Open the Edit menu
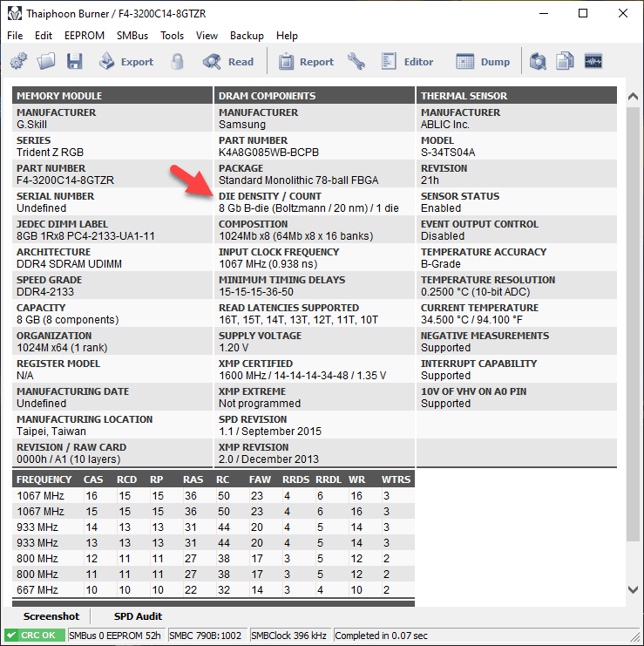644x646 pixels. pyautogui.click(x=44, y=36)
